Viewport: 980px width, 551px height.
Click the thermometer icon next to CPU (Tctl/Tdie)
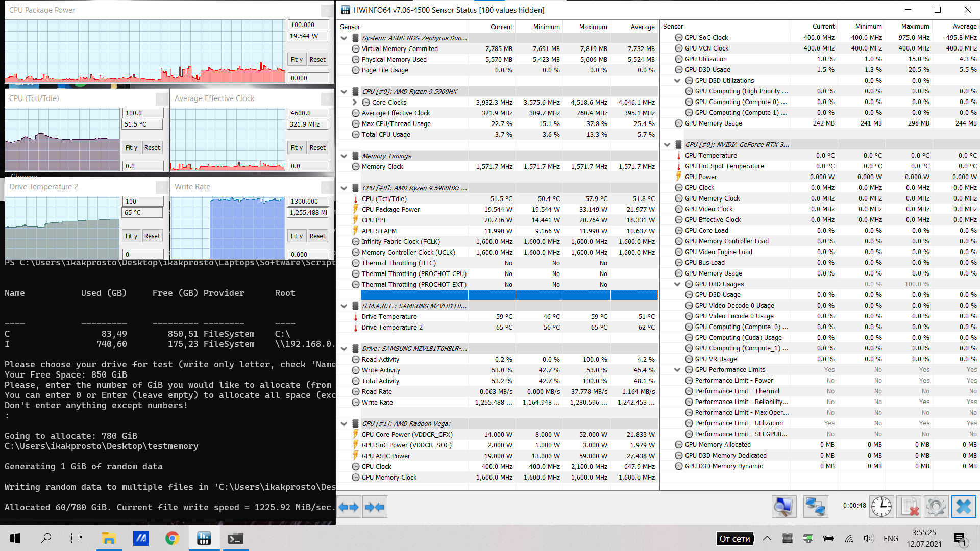coord(356,199)
